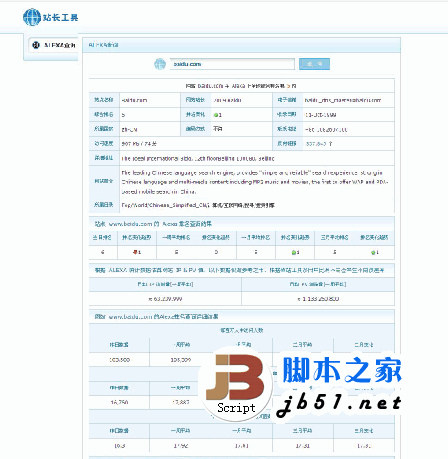Click the email address value in info table

(x=343, y=100)
